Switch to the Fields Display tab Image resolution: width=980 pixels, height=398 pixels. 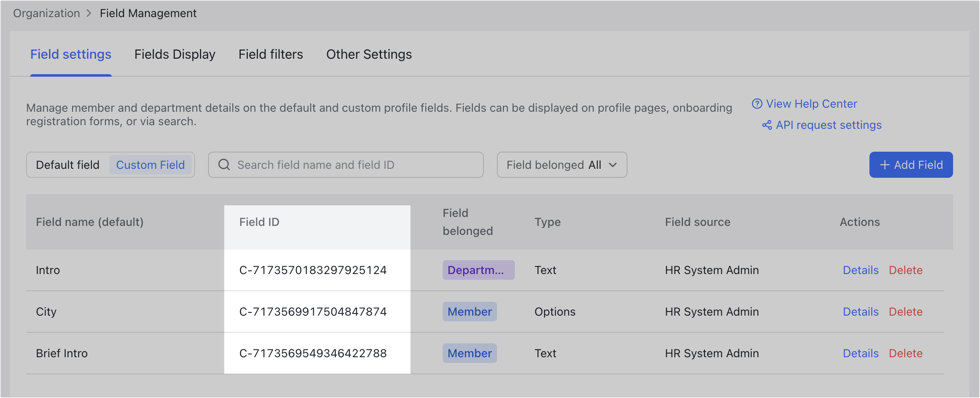[175, 54]
